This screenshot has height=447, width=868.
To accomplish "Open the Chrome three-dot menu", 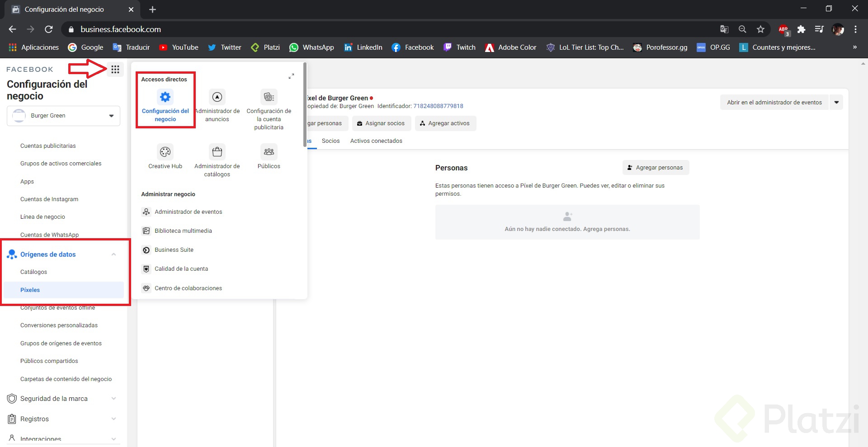I will point(855,29).
